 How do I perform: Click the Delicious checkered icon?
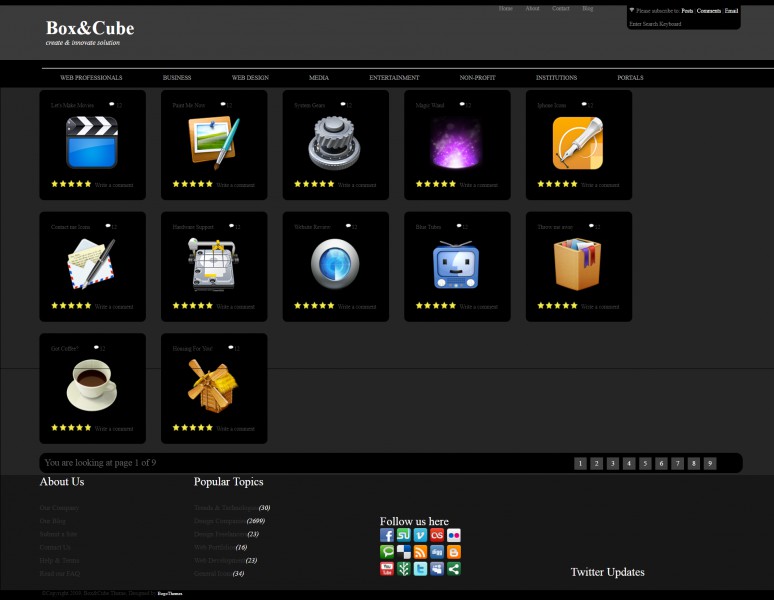point(404,552)
